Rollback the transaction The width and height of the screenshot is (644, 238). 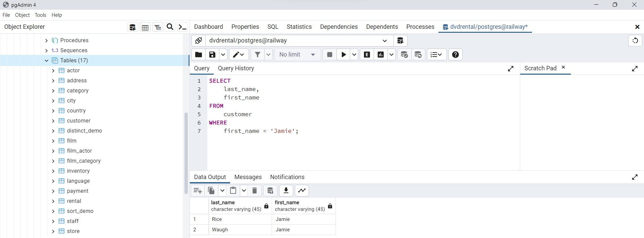point(418,55)
